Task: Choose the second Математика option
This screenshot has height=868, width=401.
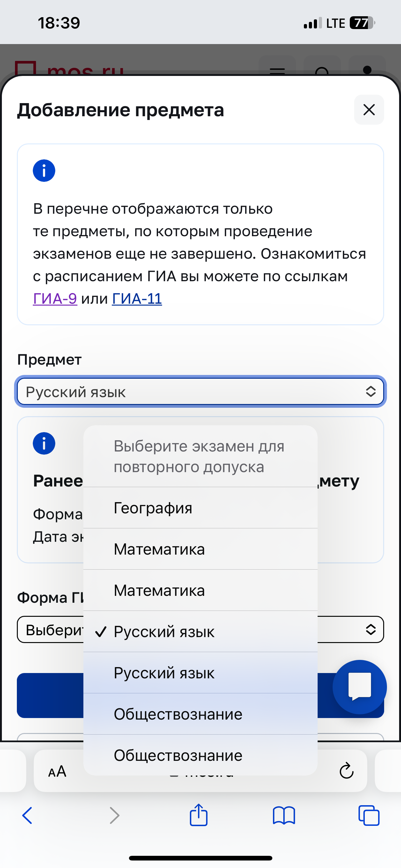Action: [200, 590]
